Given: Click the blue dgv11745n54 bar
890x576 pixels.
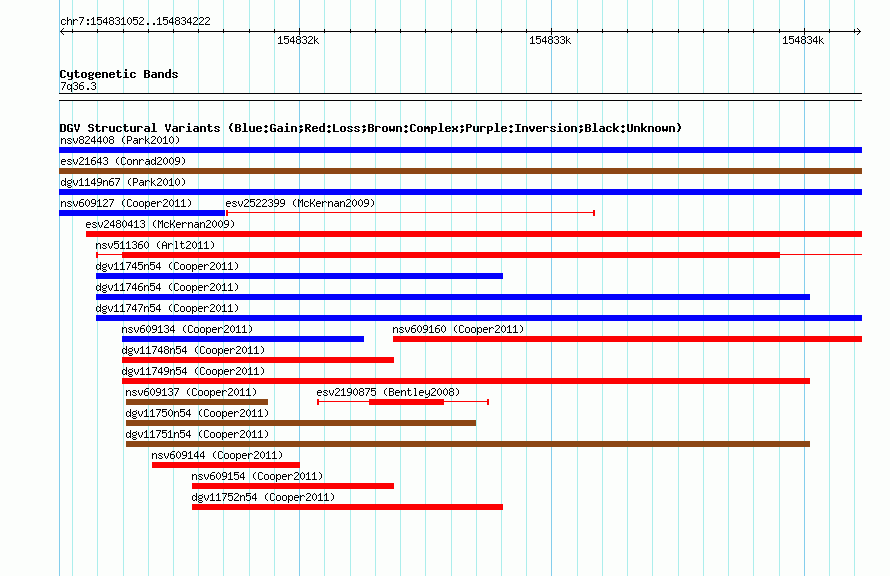Looking at the screenshot, I should pos(299,276).
